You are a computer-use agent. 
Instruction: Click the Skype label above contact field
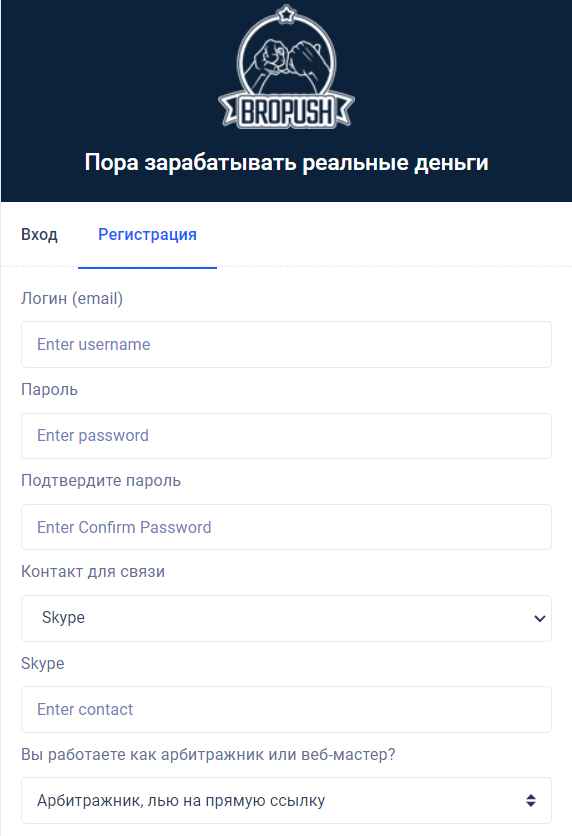coord(43,663)
